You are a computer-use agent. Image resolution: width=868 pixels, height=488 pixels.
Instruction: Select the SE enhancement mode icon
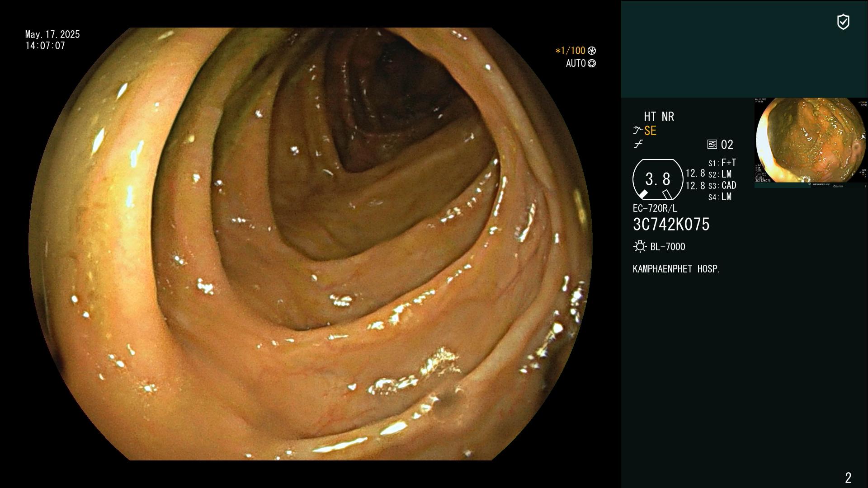pos(638,131)
